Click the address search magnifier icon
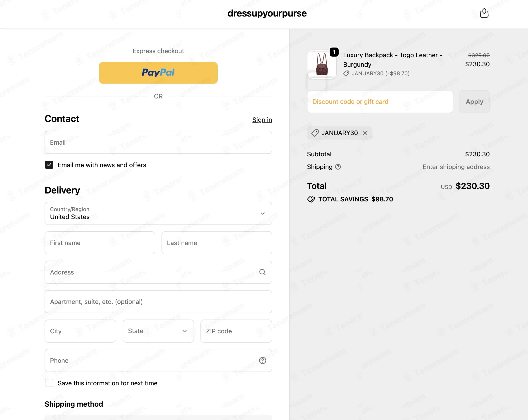This screenshot has height=420, width=528. tap(263, 272)
